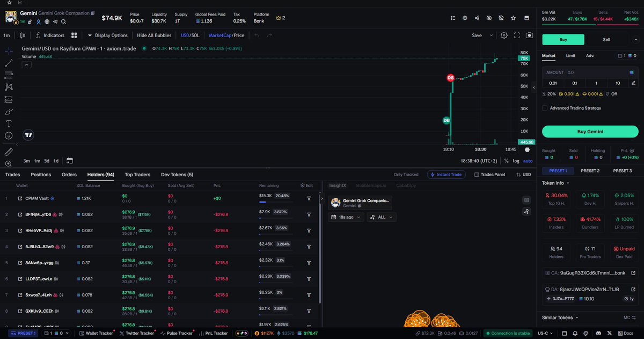Select the 5d chart range
The width and height of the screenshot is (644, 339).
(x=47, y=161)
